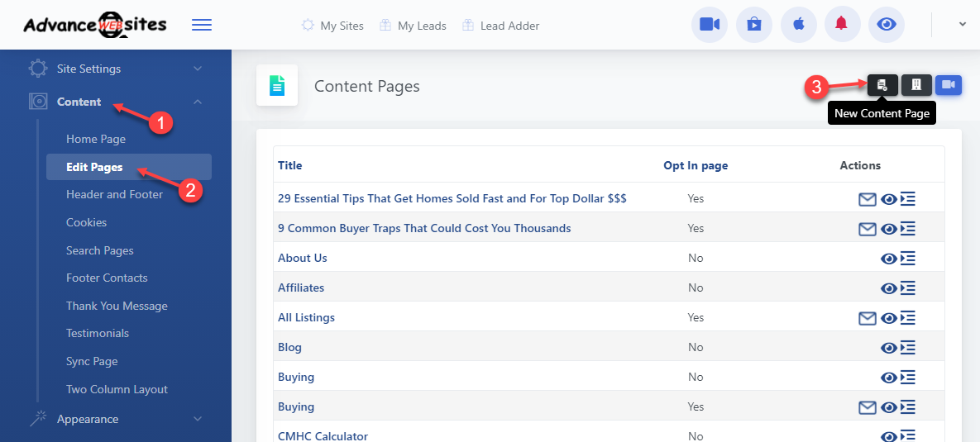Click the eye icon for the Affiliates row
The width and height of the screenshot is (980, 442).
tap(889, 288)
